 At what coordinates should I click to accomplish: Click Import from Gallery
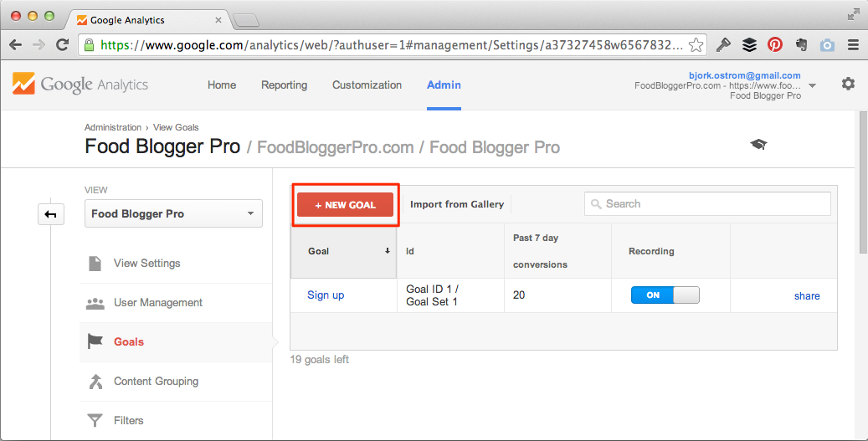point(457,204)
